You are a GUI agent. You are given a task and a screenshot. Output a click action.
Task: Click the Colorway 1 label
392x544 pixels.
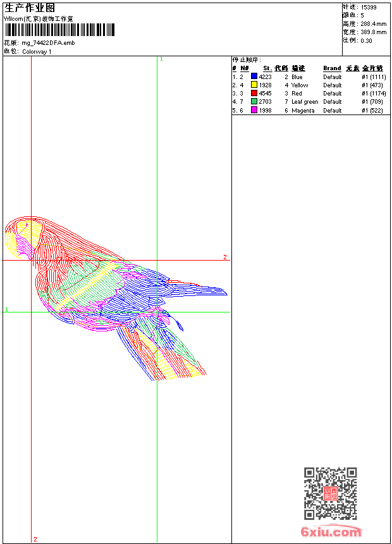pyautogui.click(x=37, y=51)
